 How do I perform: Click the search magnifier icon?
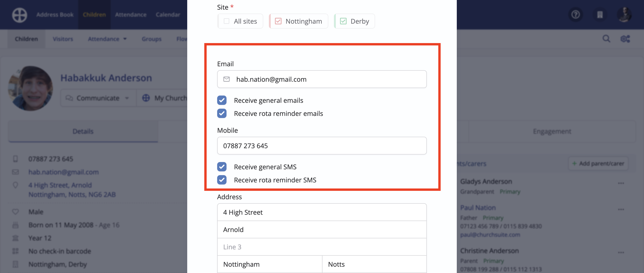606,39
